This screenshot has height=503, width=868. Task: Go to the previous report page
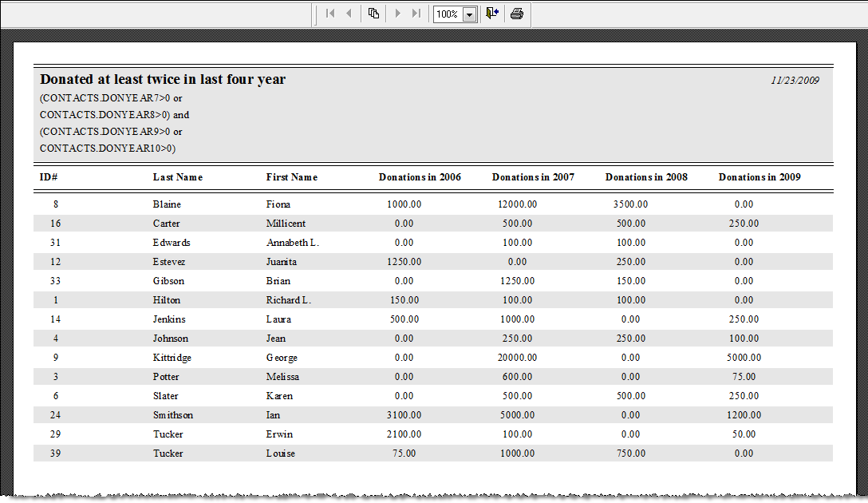pos(347,14)
